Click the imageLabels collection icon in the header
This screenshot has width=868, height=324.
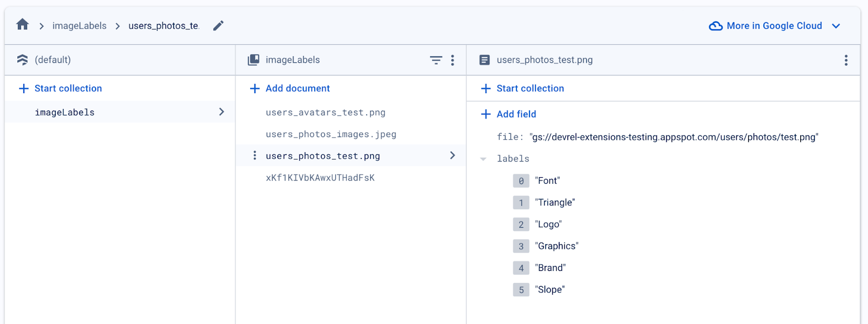pyautogui.click(x=253, y=60)
